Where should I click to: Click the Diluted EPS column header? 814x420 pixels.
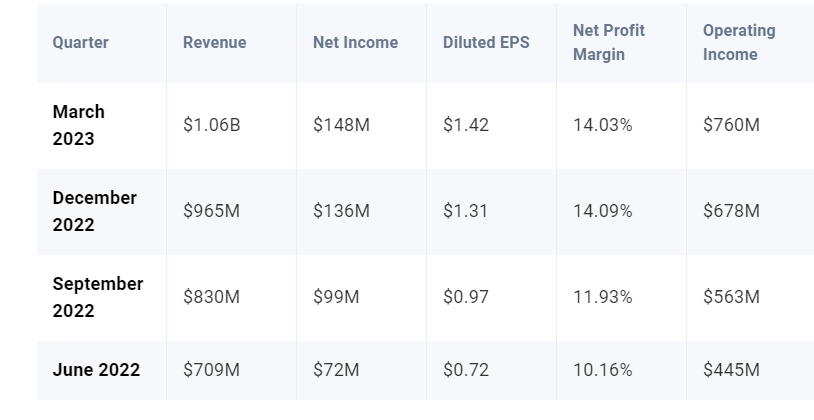486,43
